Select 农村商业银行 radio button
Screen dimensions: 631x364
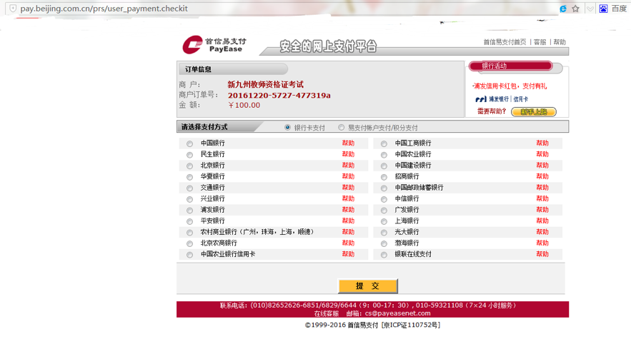(189, 233)
